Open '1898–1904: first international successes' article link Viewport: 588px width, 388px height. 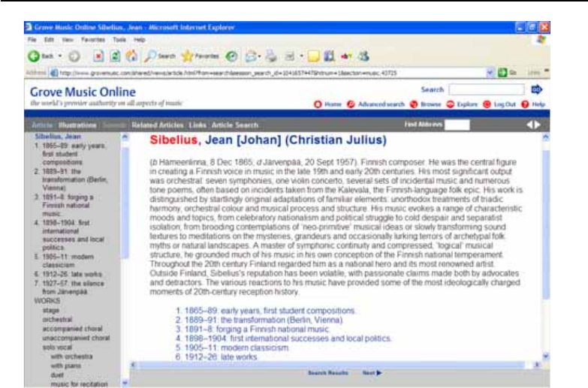[288, 338]
